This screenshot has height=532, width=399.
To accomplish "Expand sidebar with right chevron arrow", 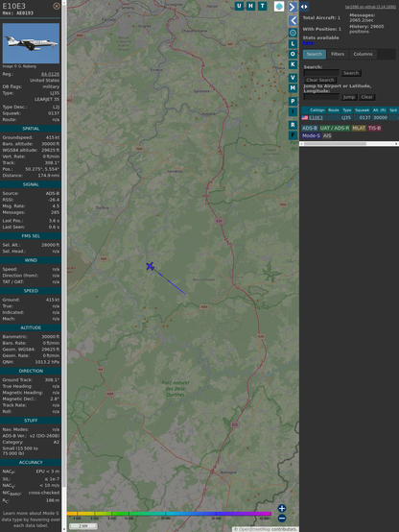I will [293, 7].
